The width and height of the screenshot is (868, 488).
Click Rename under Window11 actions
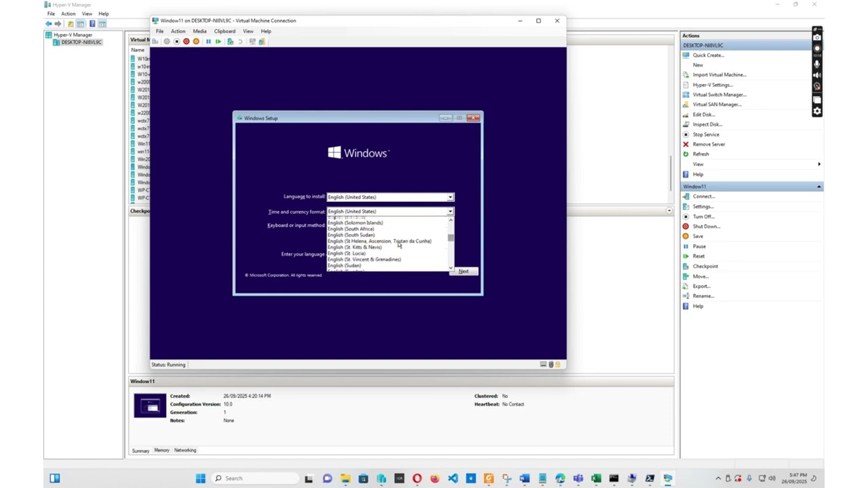tap(703, 296)
